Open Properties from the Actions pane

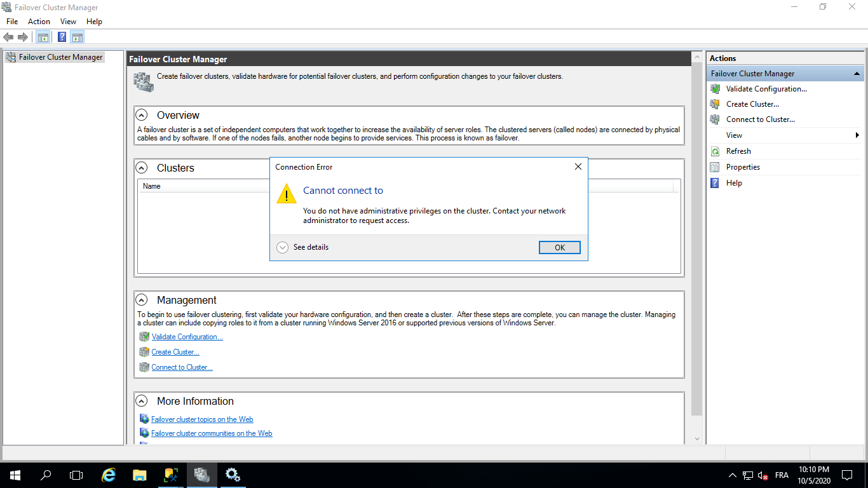click(743, 167)
